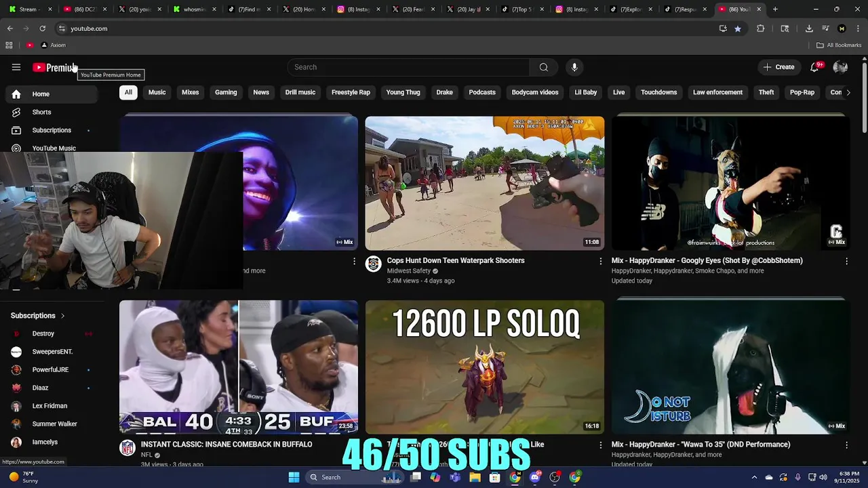The height and width of the screenshot is (488, 868).
Task: Open Cops Hunt Down Waterpark Shooters title
Action: [456, 261]
